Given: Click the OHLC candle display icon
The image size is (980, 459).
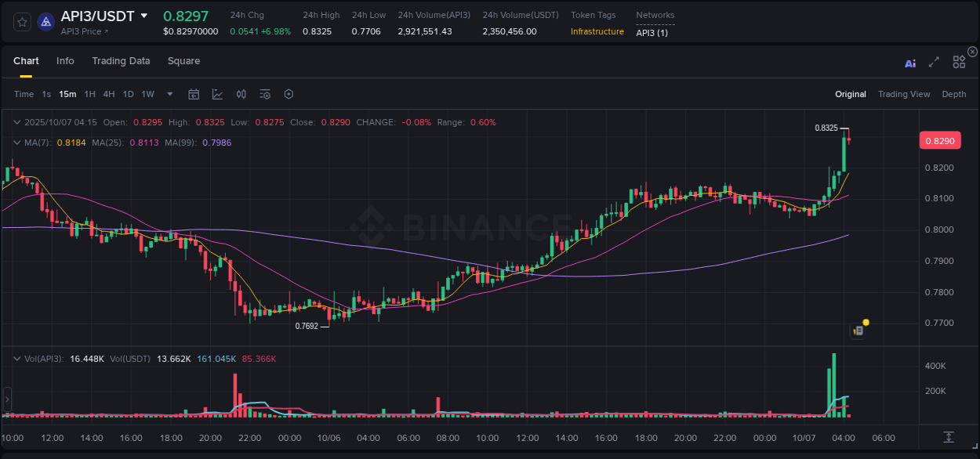Looking at the screenshot, I should (x=241, y=93).
